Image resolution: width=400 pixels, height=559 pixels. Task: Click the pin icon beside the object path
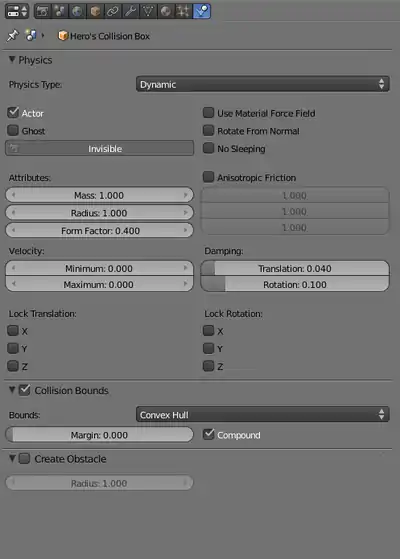coord(12,35)
